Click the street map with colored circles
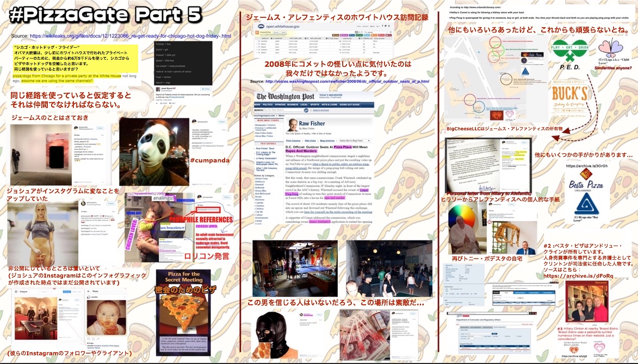 pos(495,79)
